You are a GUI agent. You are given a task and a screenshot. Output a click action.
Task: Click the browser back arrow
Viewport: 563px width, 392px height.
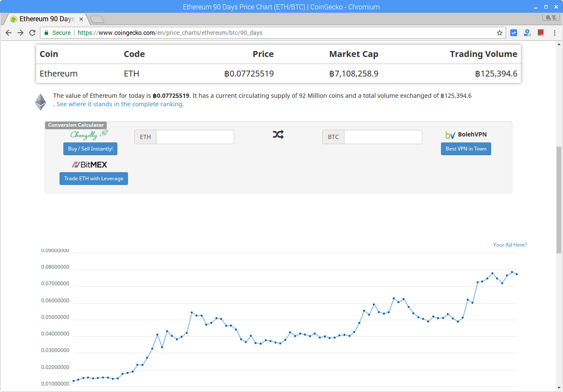click(9, 33)
